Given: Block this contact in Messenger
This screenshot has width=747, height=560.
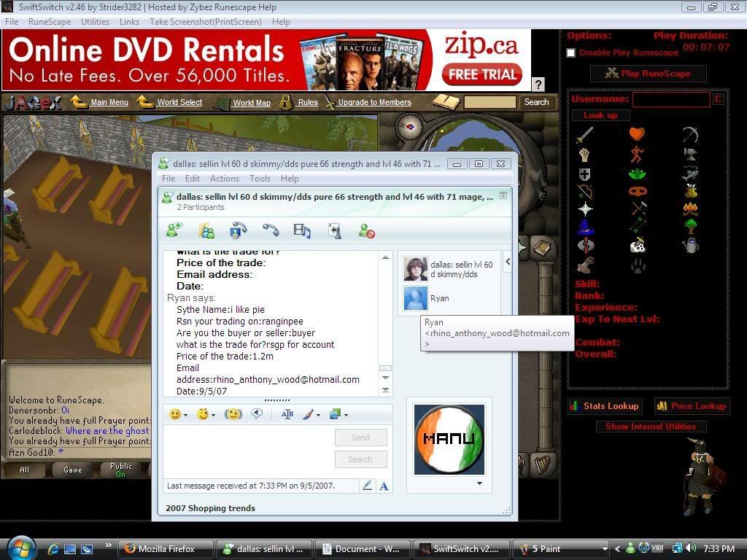Looking at the screenshot, I should (367, 231).
